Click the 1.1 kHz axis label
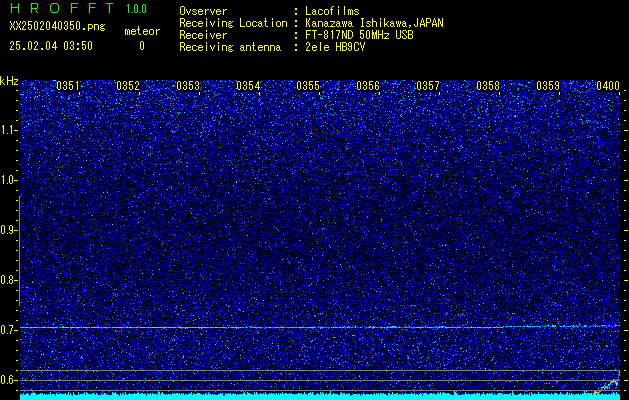Screen dimensions: 629x400 click(x=9, y=130)
